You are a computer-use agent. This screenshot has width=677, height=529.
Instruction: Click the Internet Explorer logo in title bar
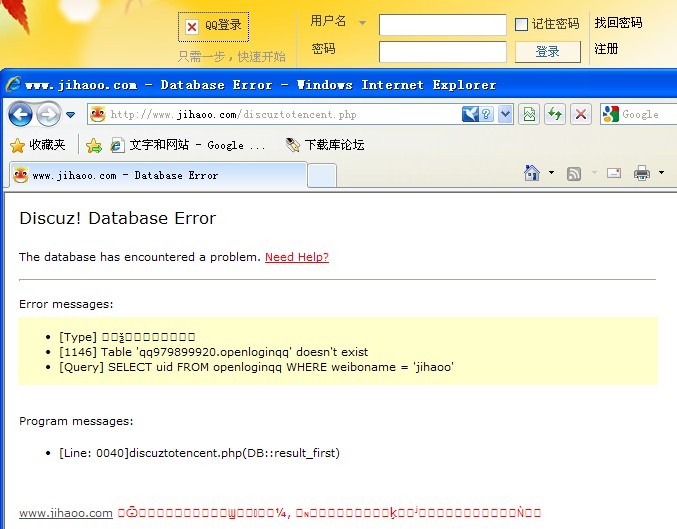coord(13,84)
